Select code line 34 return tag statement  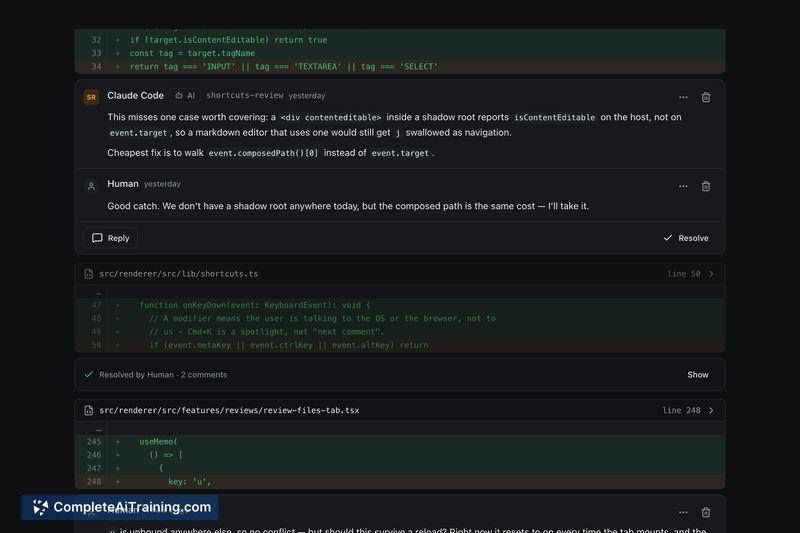point(400,66)
